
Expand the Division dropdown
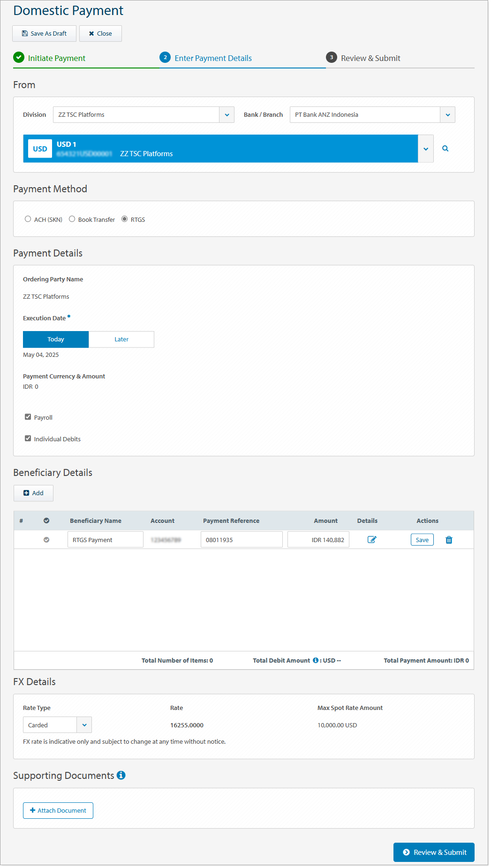pos(227,115)
